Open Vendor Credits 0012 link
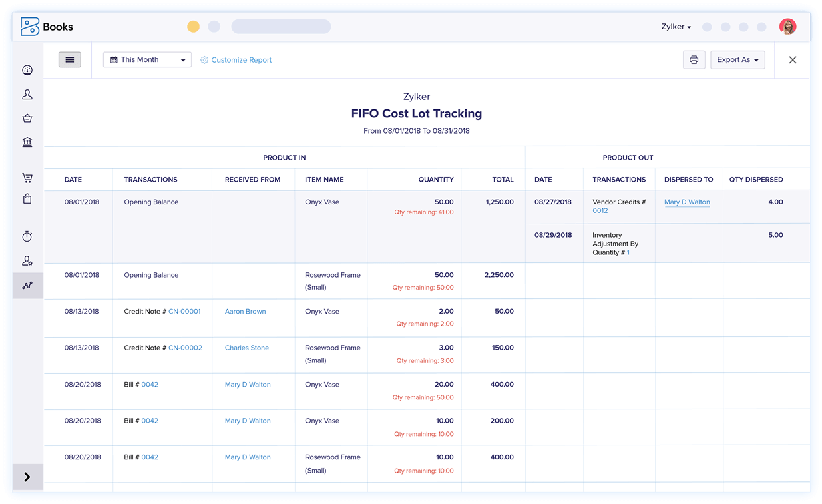The height and width of the screenshot is (504, 822). point(600,211)
